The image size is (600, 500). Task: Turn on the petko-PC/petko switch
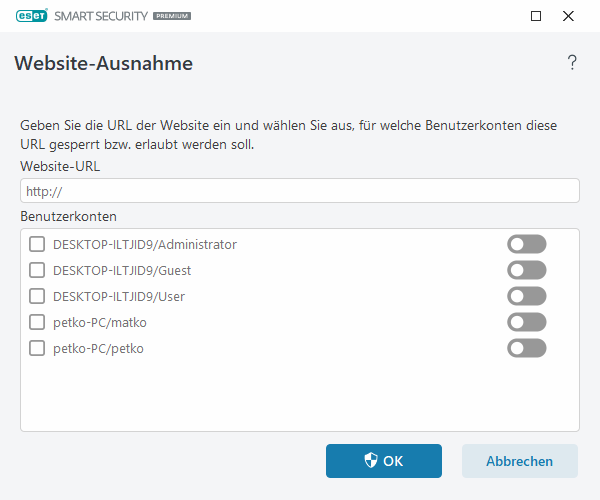point(527,348)
